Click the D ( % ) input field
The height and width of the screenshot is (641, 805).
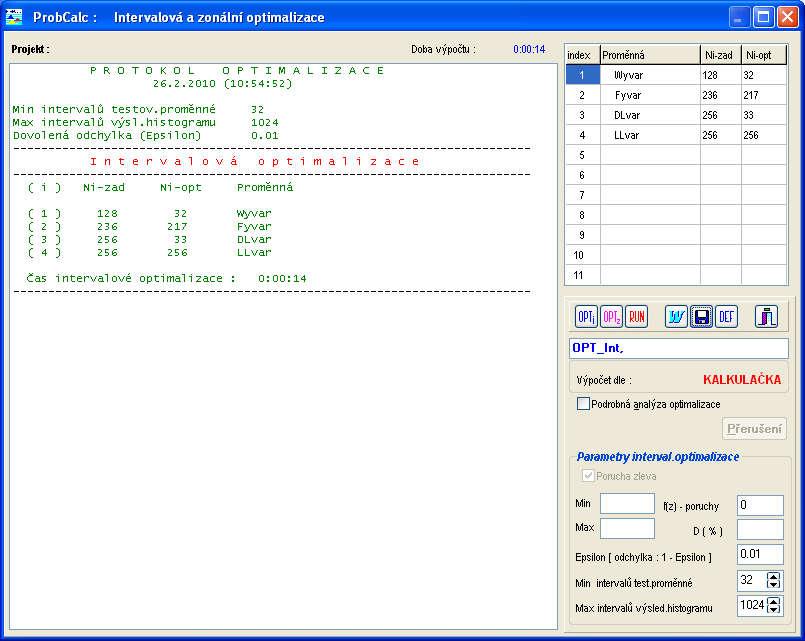tap(760, 530)
